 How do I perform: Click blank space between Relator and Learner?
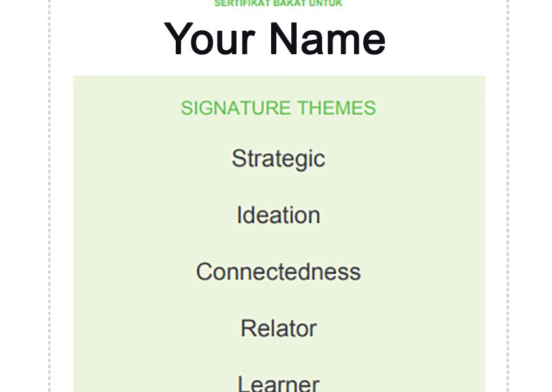coord(278,356)
